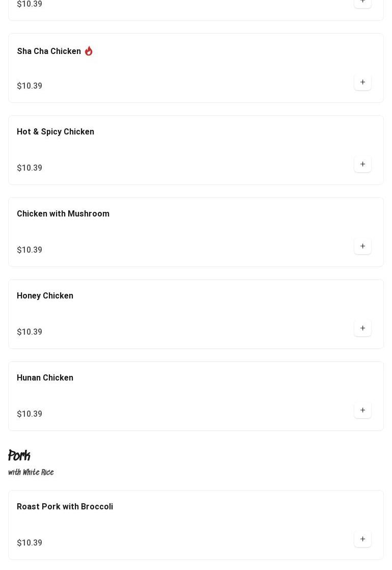Select the Hot & Spicy Chicken title

pos(55,131)
